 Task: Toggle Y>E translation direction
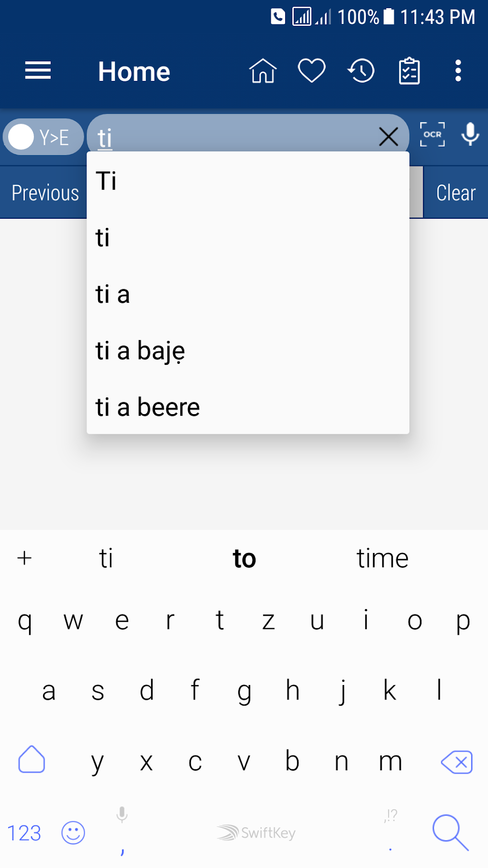pos(43,136)
